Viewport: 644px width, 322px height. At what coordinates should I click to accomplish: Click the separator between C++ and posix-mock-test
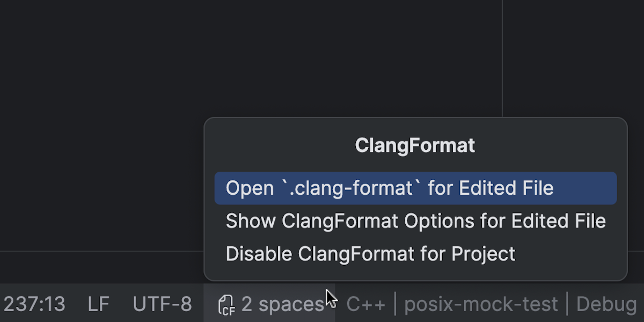coord(395,304)
